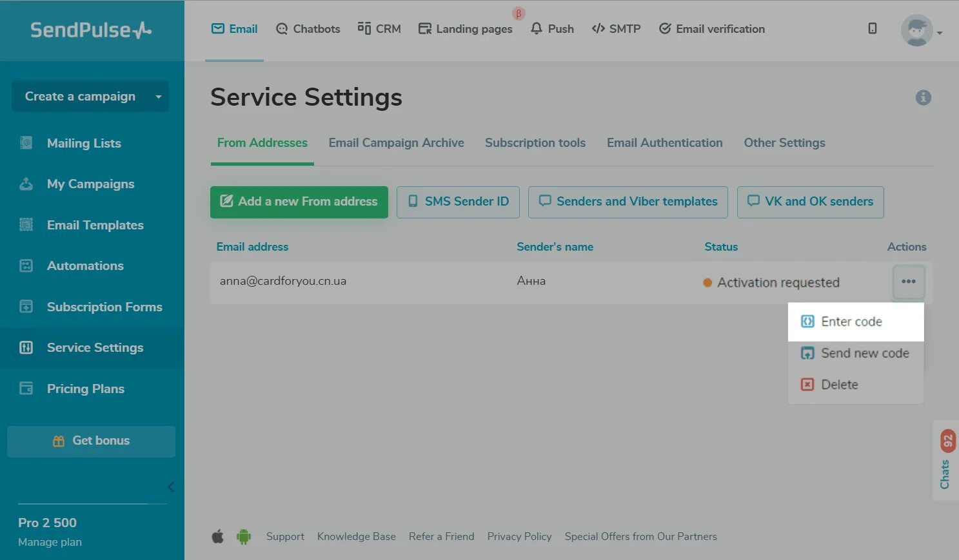
Task: Expand the Create a campaign dropdown arrow
Action: pos(159,97)
